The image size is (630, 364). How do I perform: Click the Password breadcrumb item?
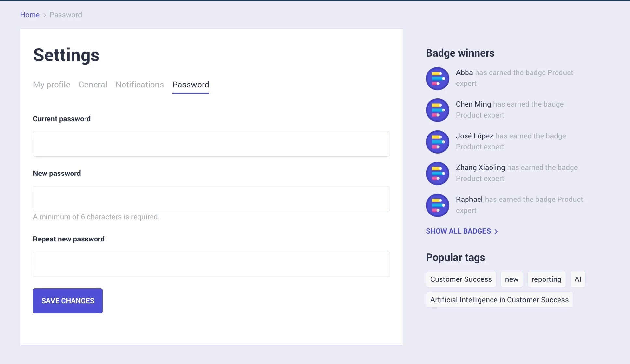pos(66,15)
